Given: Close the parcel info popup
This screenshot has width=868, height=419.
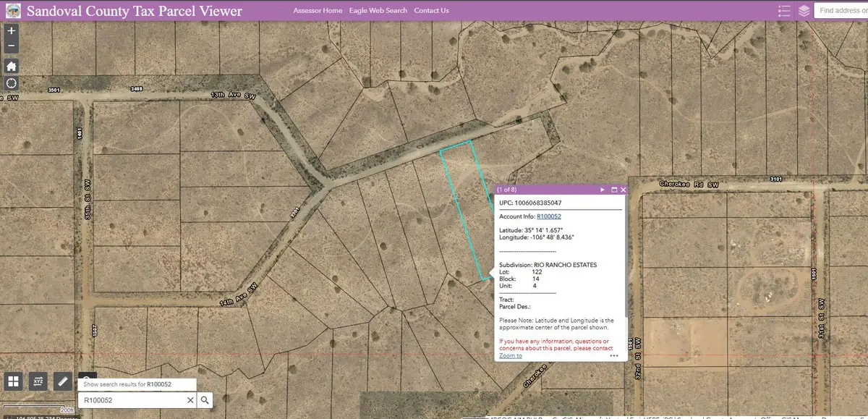Looking at the screenshot, I should coord(623,190).
